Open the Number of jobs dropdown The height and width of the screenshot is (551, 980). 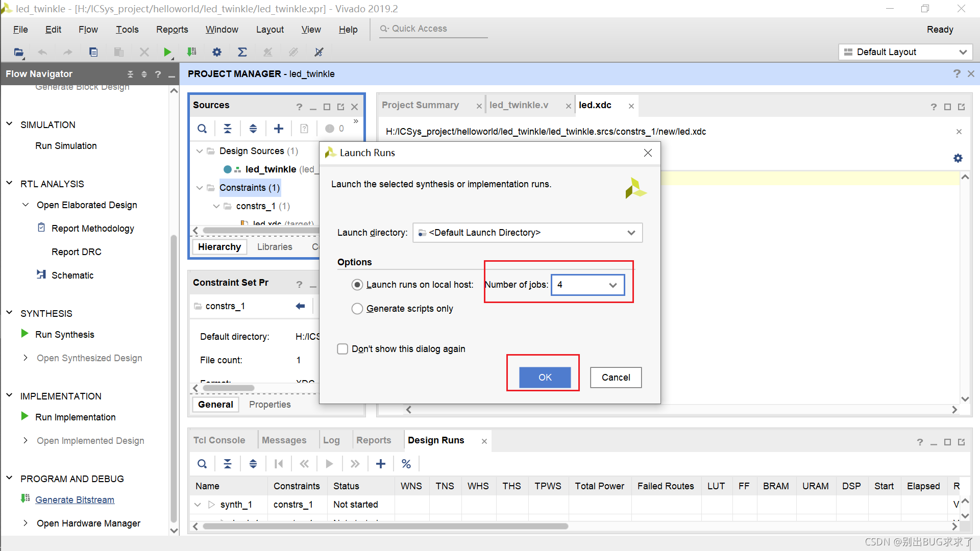(x=612, y=285)
